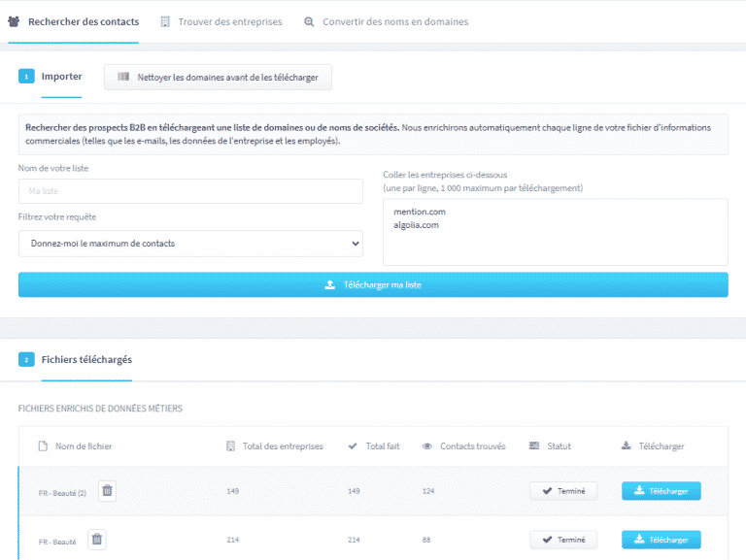Click the contacts people icon
The image size is (746, 560).
click(x=14, y=21)
